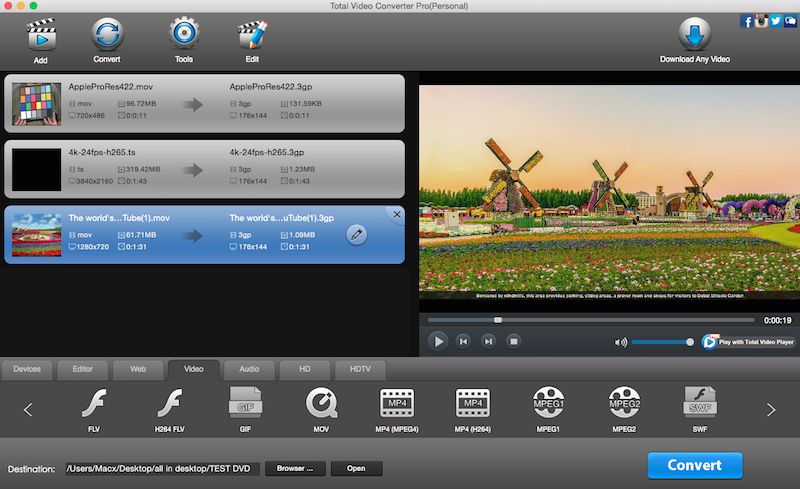800x489 pixels.
Task: Select the MOV format icon
Action: [321, 403]
